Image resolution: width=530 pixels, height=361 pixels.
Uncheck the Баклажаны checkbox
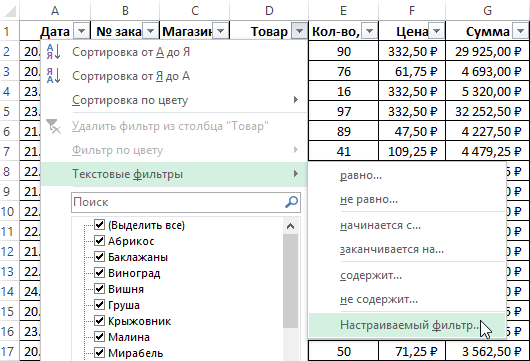99,257
